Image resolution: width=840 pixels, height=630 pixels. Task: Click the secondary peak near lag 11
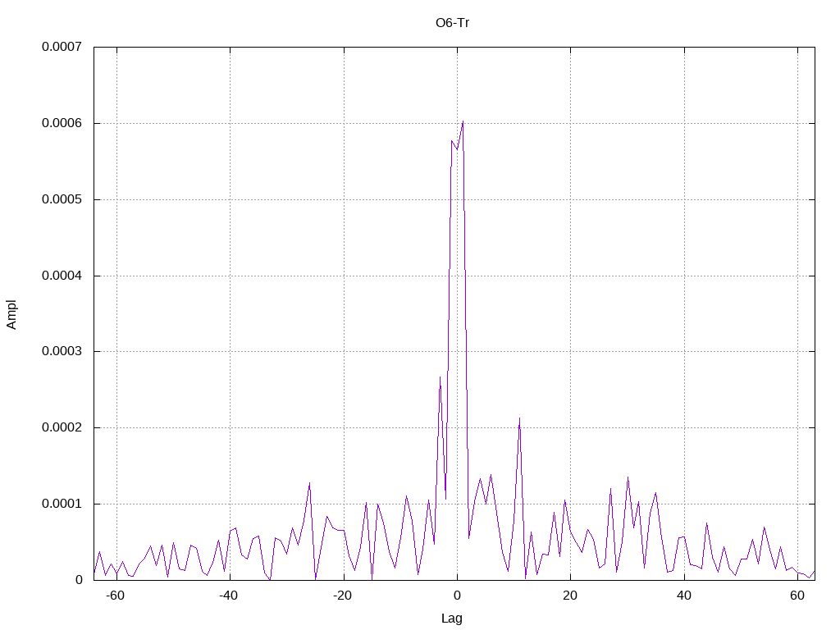coord(519,419)
